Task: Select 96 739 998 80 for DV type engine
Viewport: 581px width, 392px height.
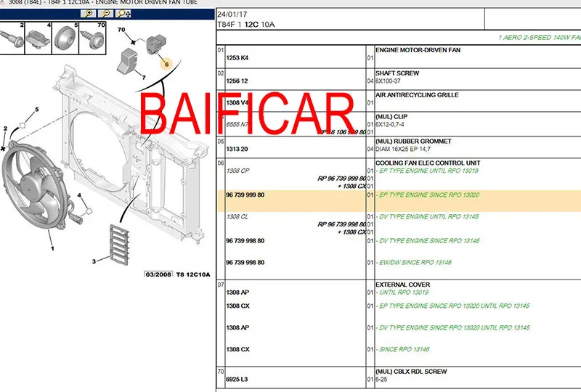Action: (245, 241)
